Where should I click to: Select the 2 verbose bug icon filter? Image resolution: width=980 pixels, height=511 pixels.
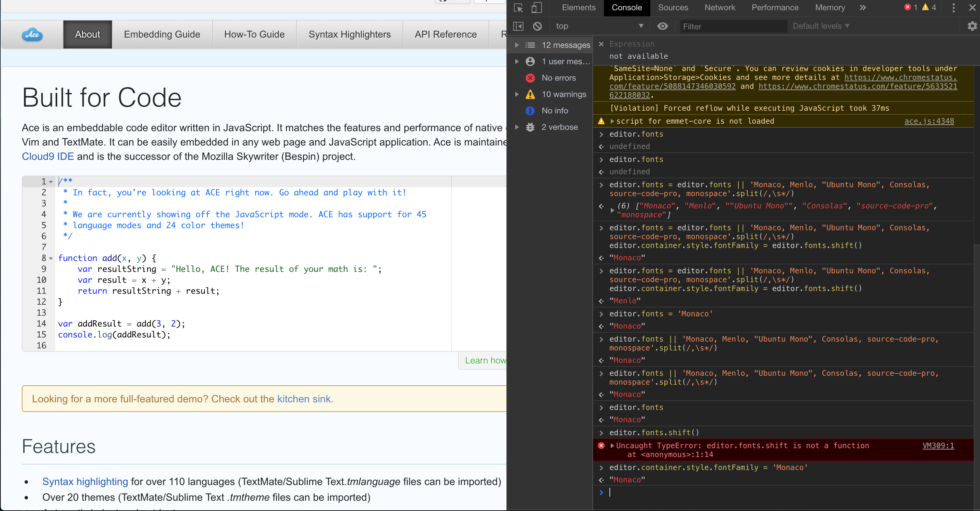(x=530, y=127)
